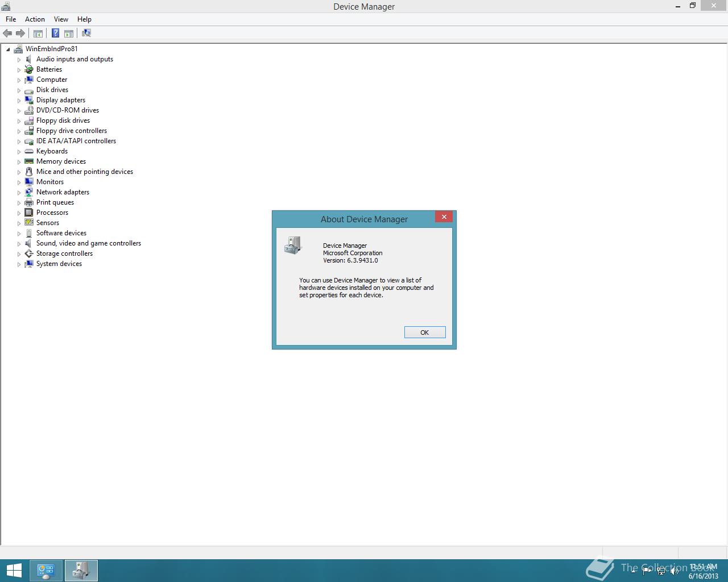Click the Print queues printer icon
The width and height of the screenshot is (728, 582).
click(29, 202)
